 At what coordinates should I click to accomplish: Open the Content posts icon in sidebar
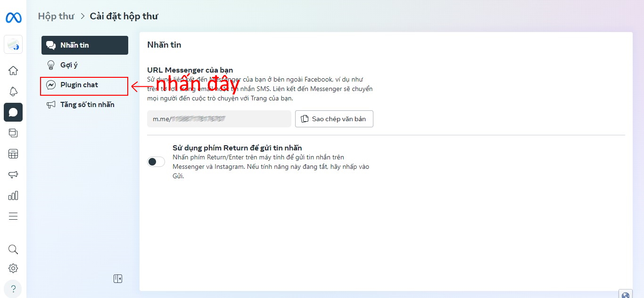pos(13,133)
